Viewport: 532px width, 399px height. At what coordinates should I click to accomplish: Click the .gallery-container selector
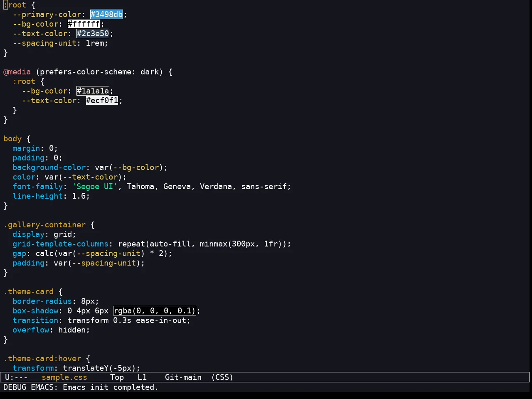44,225
